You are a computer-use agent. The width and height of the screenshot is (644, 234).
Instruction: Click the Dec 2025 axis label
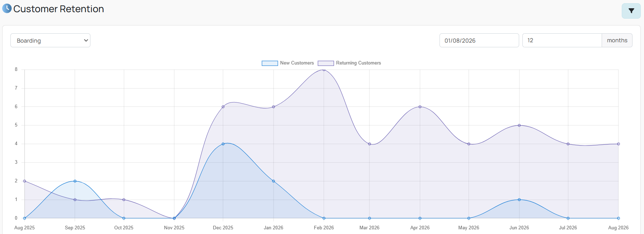pos(223,228)
